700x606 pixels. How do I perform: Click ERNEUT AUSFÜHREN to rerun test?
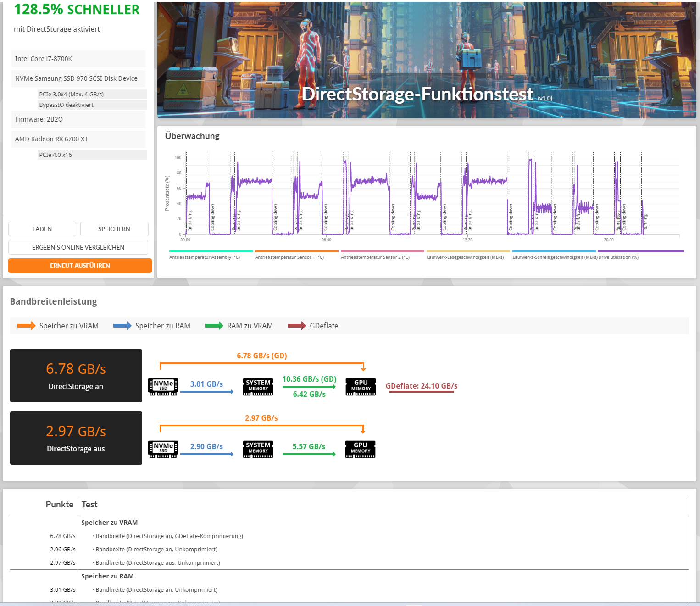click(x=80, y=266)
